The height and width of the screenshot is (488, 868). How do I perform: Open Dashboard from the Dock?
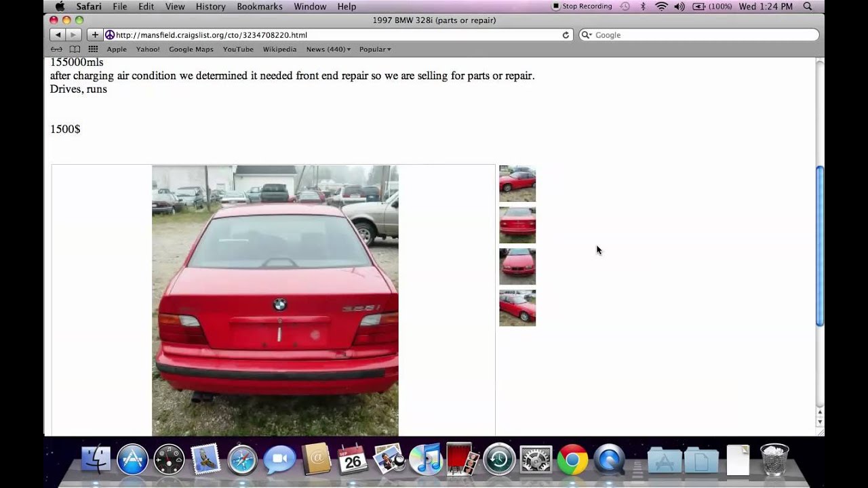pyautogui.click(x=169, y=459)
